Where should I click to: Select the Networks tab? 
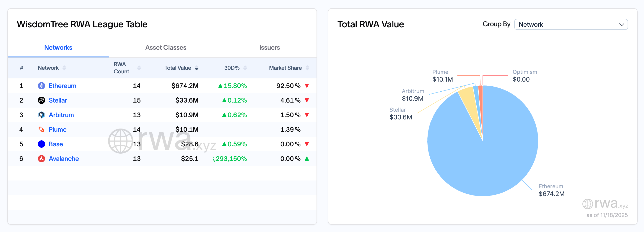58,47
